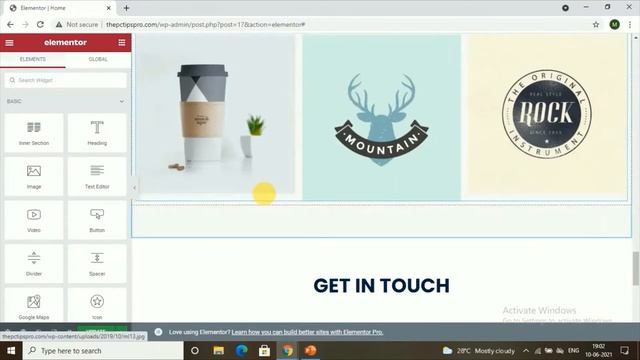640x360 pixels.
Task: Select the Google Maps widget
Action: point(34,305)
